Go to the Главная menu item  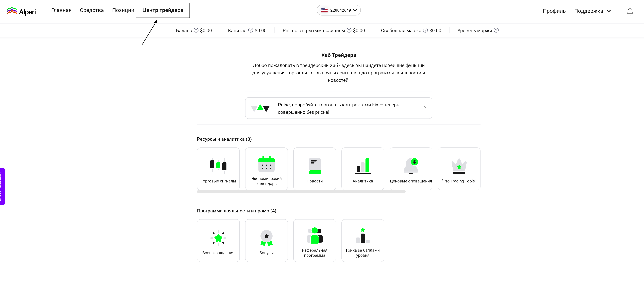click(x=61, y=10)
